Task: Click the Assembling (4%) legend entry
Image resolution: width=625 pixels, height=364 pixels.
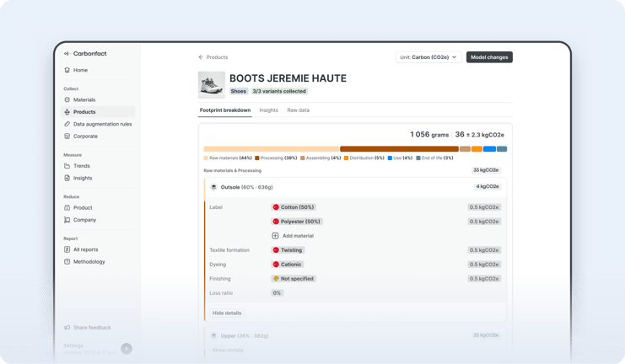Action: click(x=321, y=158)
